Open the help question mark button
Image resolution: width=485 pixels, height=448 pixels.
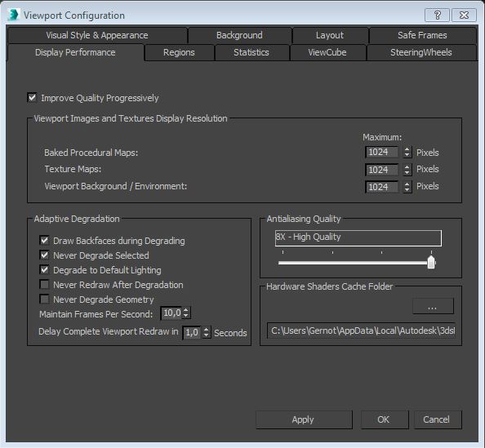437,15
